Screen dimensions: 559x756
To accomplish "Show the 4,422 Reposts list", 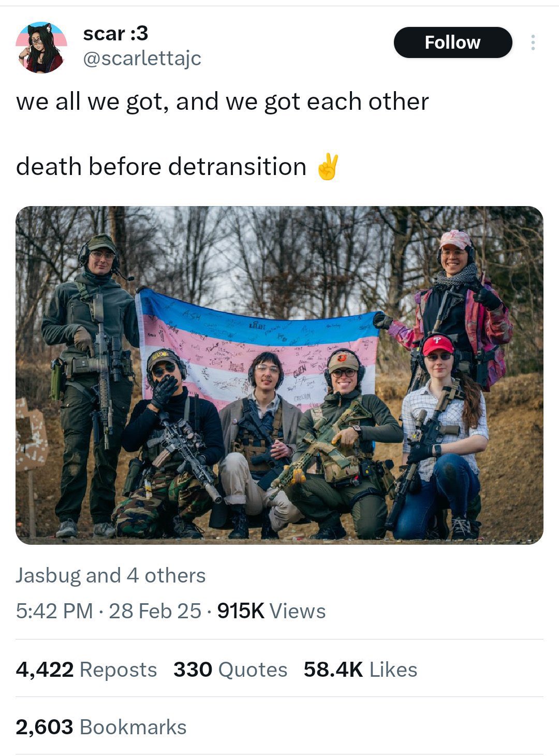I will point(86,670).
